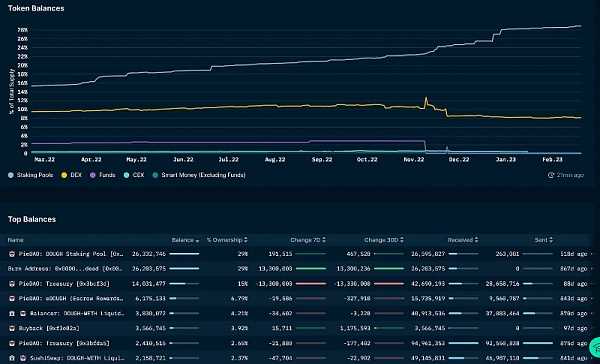Click contract icon beside Buyback
The width and height of the screenshot is (600, 364).
point(12,328)
